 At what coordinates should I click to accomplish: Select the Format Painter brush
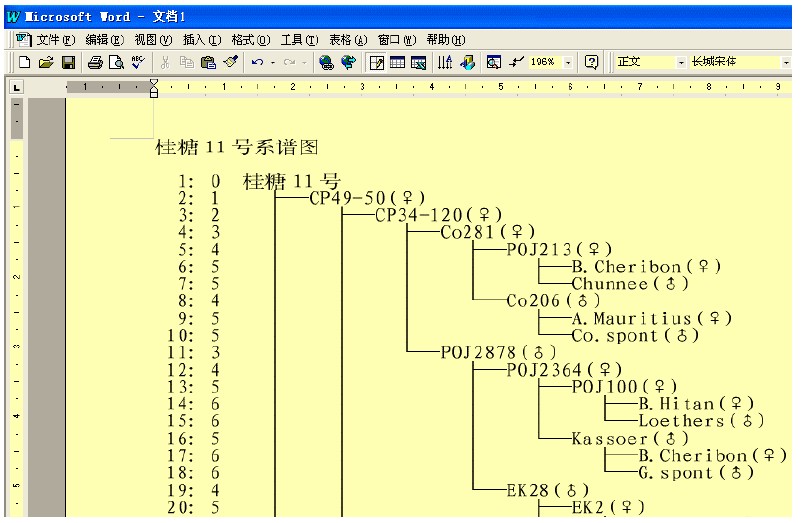tap(230, 62)
